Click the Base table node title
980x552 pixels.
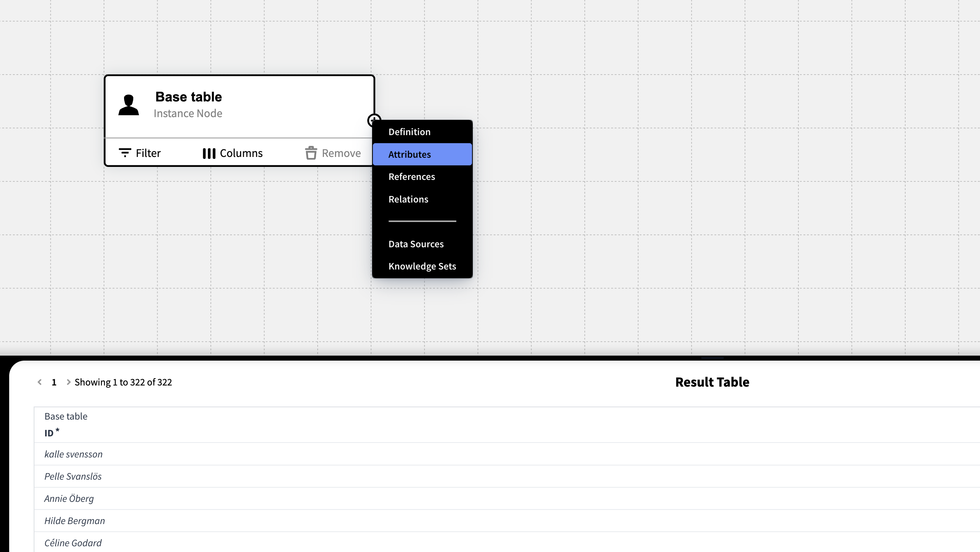tap(188, 97)
